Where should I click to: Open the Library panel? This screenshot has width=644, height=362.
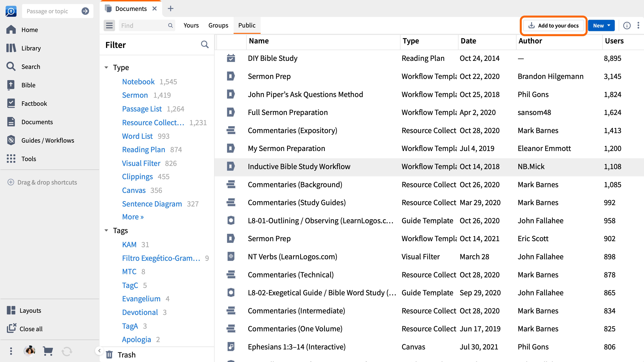click(23, 48)
